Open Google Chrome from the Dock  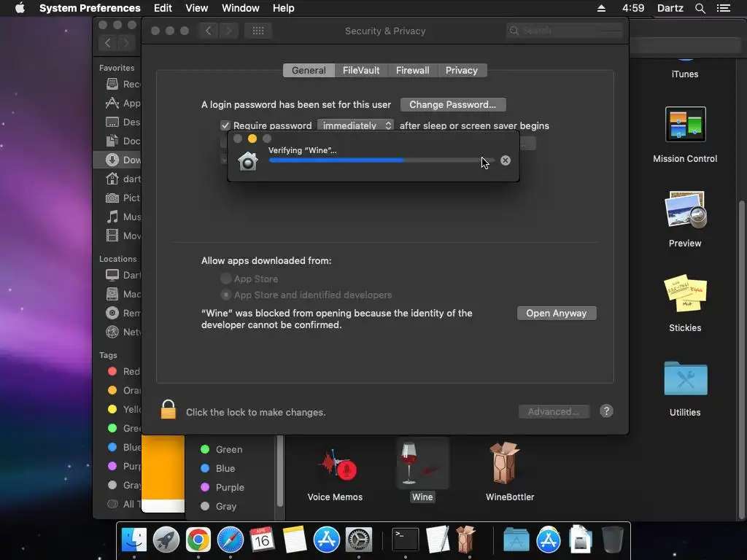click(x=198, y=540)
